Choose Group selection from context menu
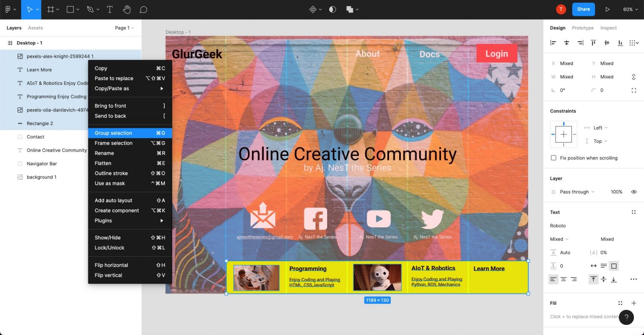The image size is (644, 335). [x=113, y=133]
